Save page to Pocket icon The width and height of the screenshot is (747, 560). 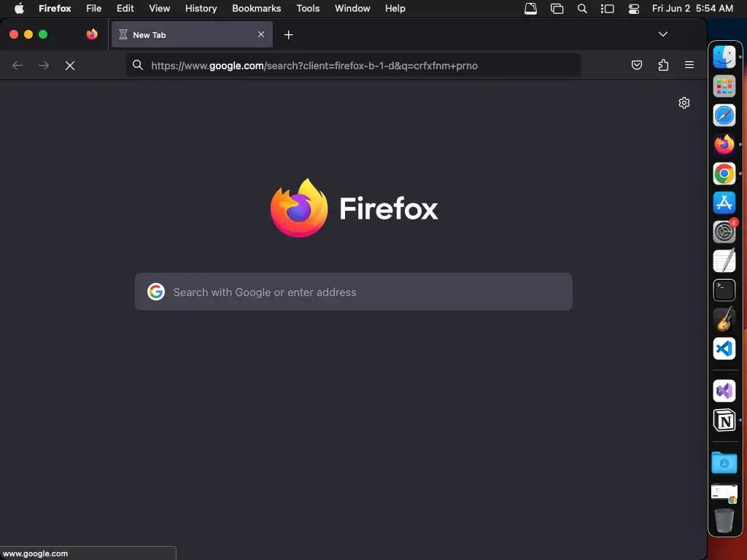pos(636,65)
